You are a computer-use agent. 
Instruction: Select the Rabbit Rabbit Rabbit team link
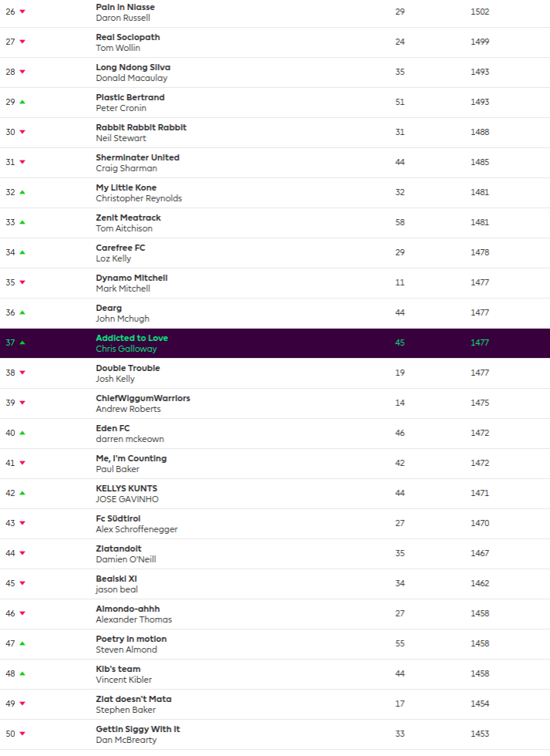pyautogui.click(x=141, y=127)
